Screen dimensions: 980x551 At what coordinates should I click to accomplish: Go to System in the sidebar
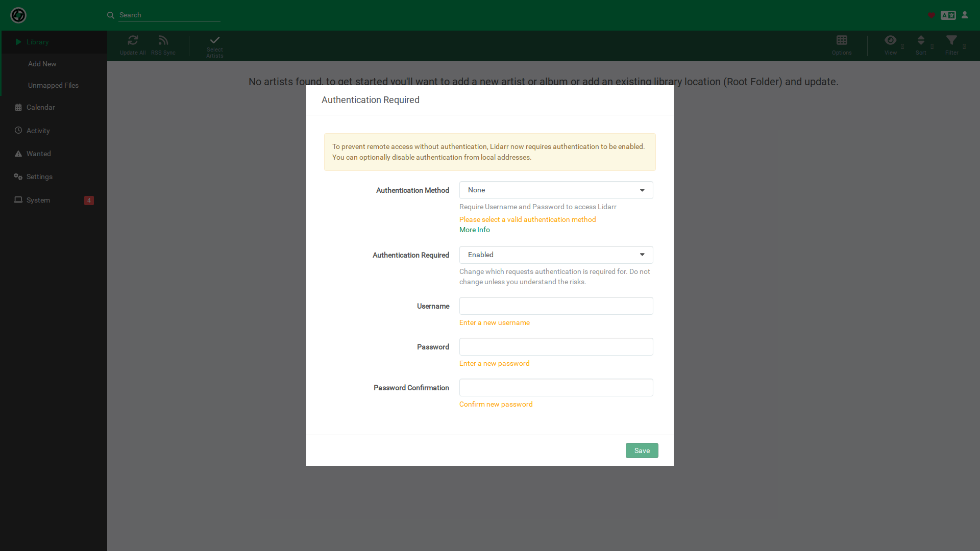[x=38, y=201]
